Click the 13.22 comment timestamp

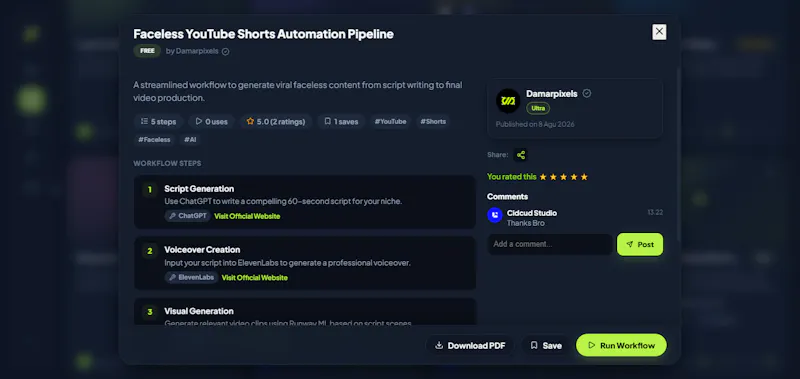(x=655, y=213)
